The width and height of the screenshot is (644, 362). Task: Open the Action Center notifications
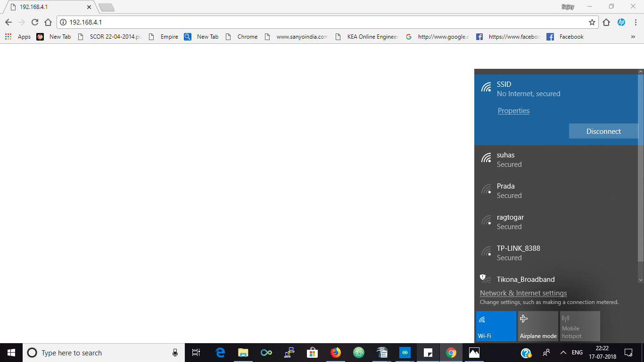pos(628,353)
